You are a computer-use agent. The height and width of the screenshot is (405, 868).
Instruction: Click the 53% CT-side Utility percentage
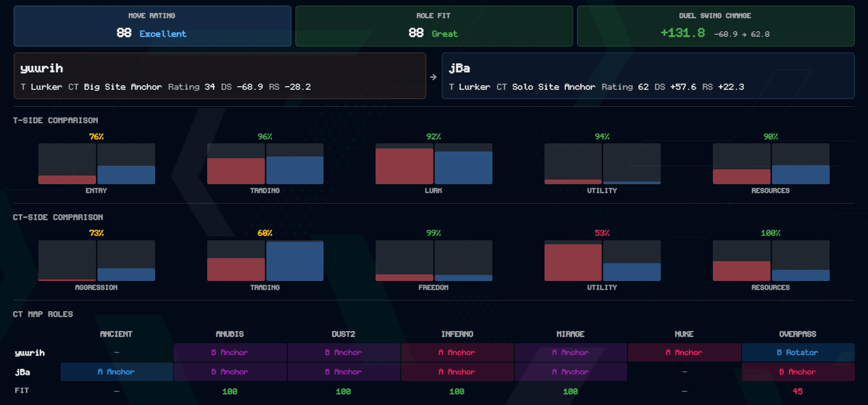(x=602, y=233)
